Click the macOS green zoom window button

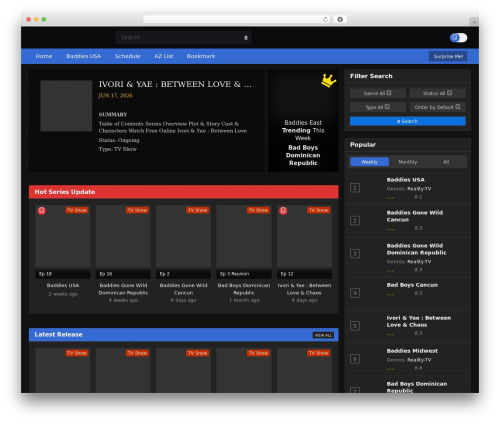[44, 19]
